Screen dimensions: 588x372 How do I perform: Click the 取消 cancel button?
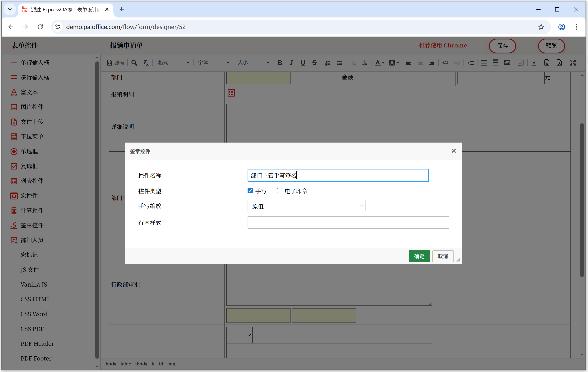(x=443, y=256)
